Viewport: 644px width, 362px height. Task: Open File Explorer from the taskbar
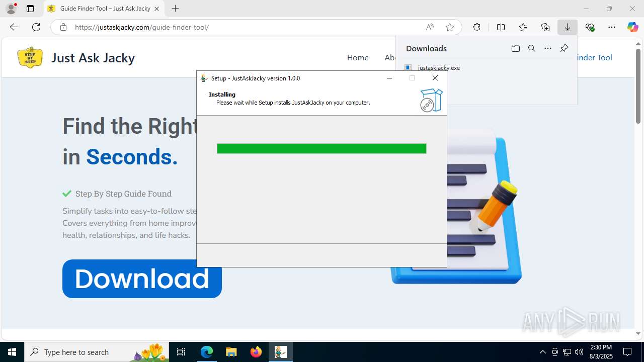coord(231,352)
